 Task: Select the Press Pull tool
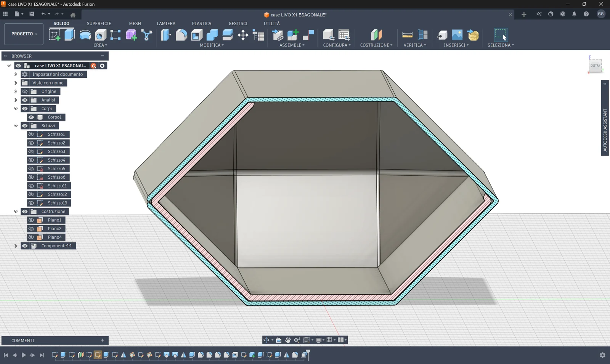pos(166,35)
